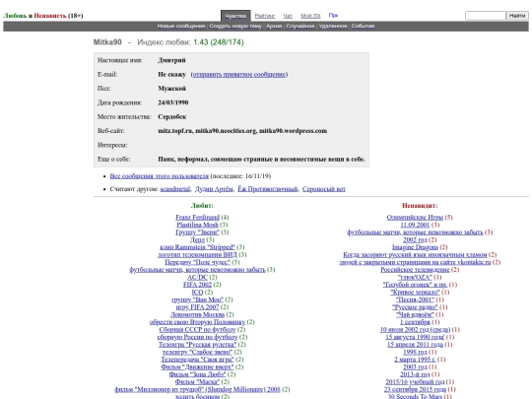Open the 30 Seconds To Mars topic

point(415,396)
